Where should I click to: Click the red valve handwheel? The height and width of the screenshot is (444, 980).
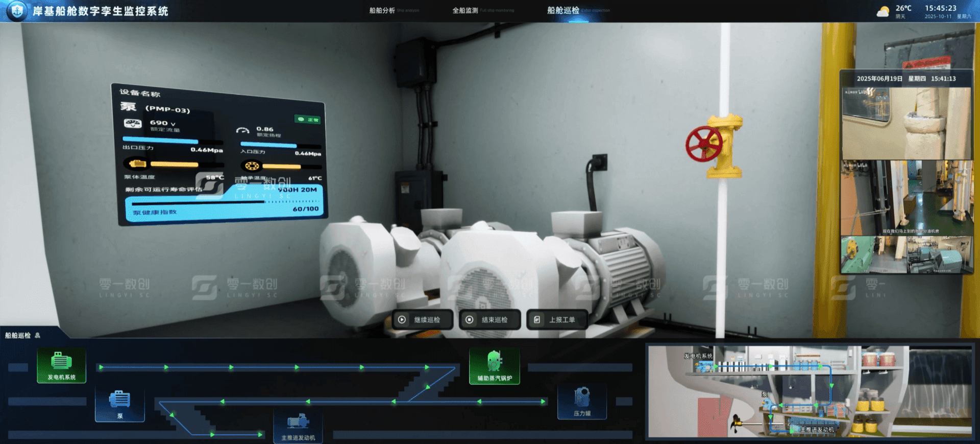(x=703, y=144)
